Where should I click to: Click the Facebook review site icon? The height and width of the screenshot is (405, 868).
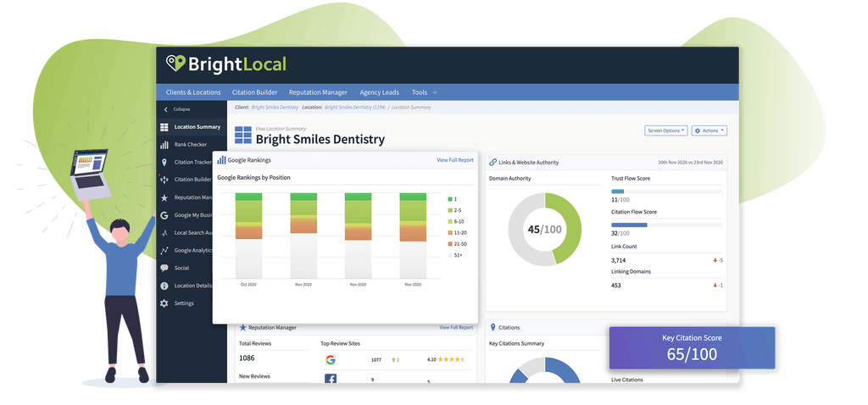(331, 379)
